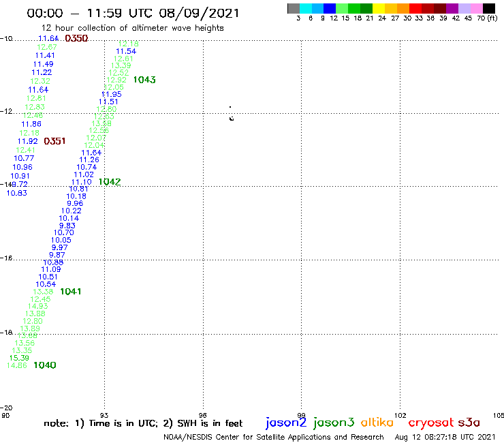Click the wave height value 11.26
504x443 pixels.
coord(89,159)
